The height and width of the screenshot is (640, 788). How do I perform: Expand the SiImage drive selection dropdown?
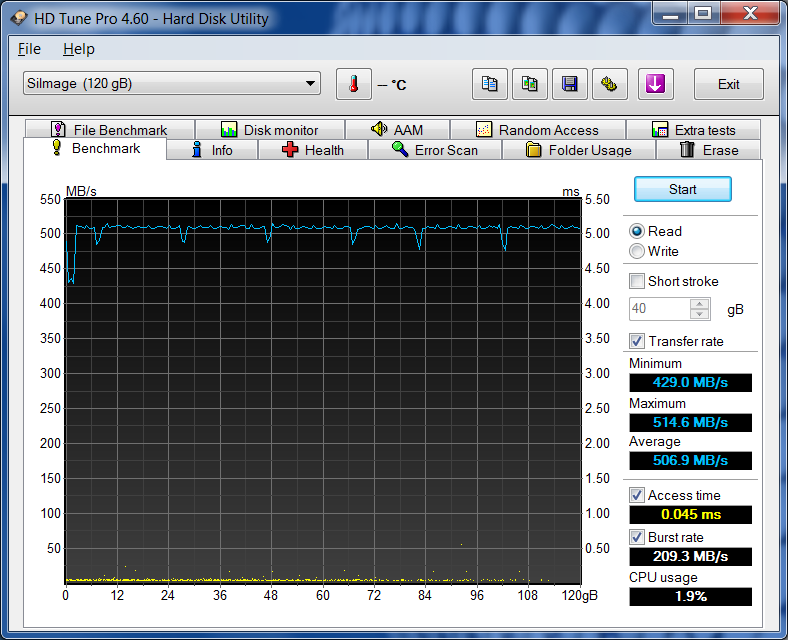click(310, 83)
